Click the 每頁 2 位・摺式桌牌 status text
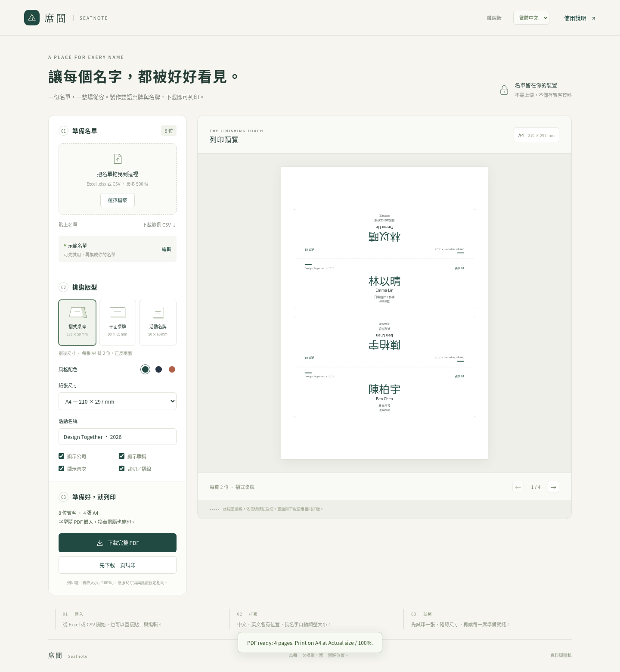The height and width of the screenshot is (672, 620). point(232,487)
